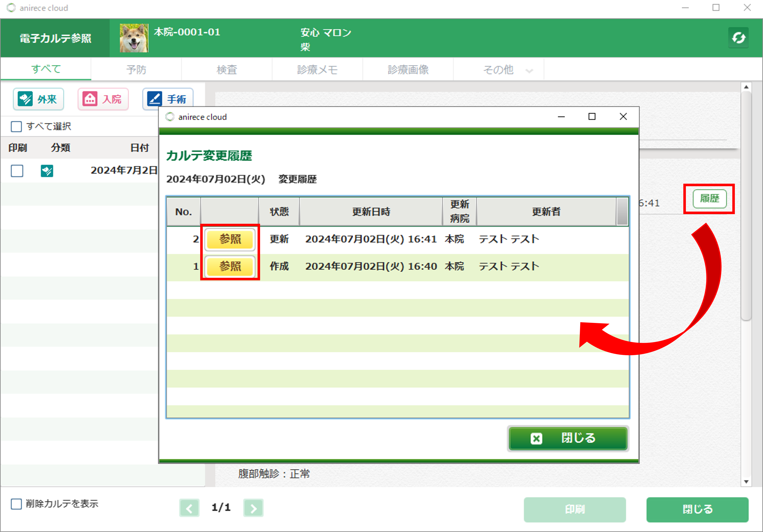Click the 更新病院 column header

[x=460, y=212]
